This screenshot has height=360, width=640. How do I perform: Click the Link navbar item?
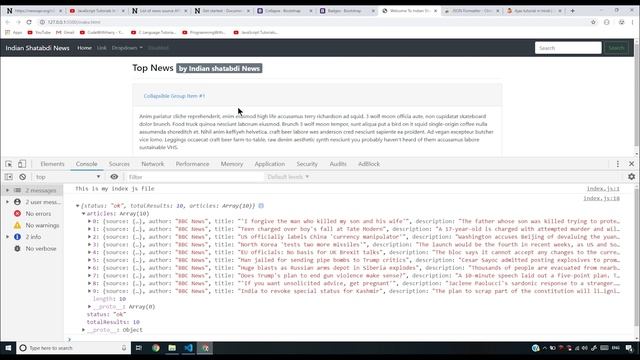(102, 48)
